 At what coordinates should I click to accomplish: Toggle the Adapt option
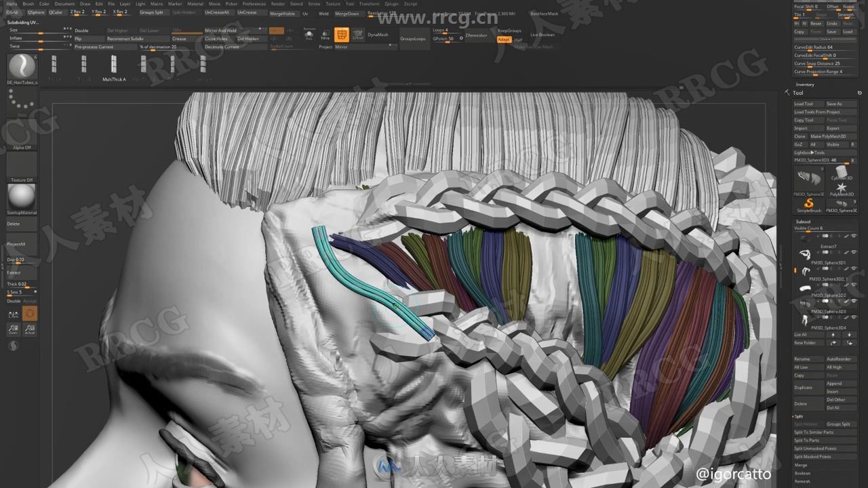504,39
